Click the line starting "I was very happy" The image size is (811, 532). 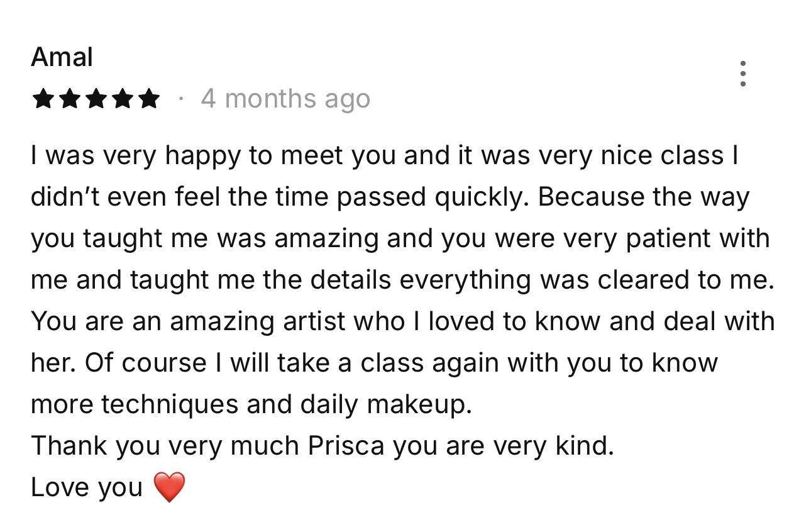pos(383,156)
